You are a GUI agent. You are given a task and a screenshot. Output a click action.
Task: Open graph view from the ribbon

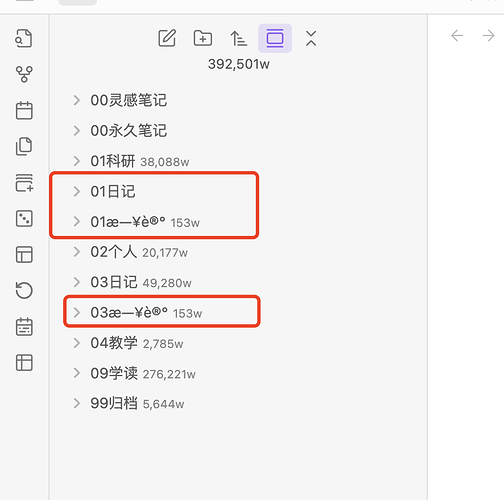[24, 74]
